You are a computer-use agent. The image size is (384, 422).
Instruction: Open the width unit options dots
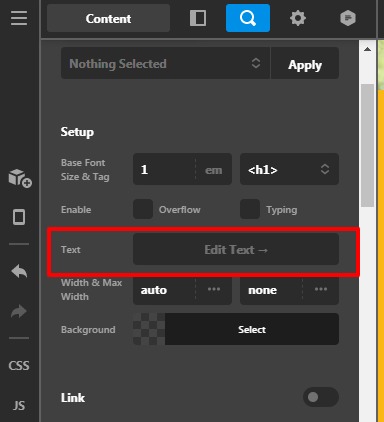[x=214, y=289]
